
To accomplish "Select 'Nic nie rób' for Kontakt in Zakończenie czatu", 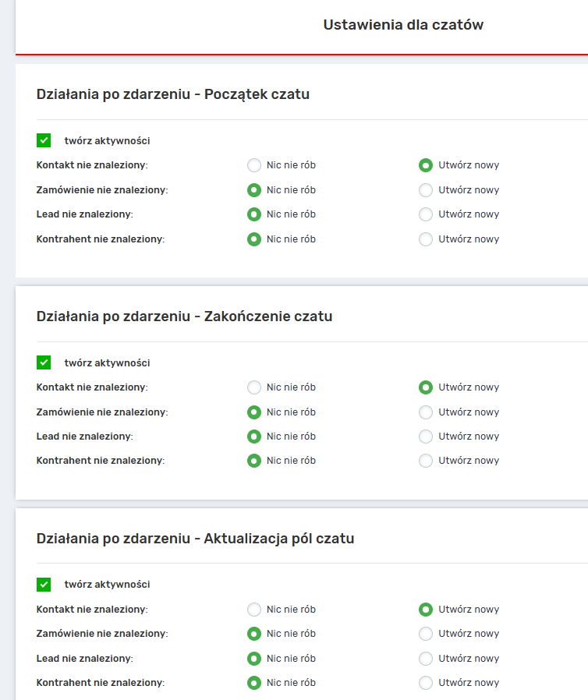I will (x=254, y=387).
